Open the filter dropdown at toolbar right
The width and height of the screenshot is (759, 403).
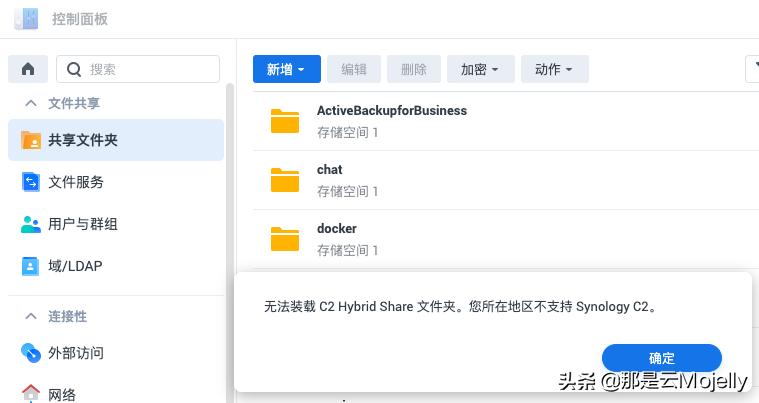coord(753,69)
